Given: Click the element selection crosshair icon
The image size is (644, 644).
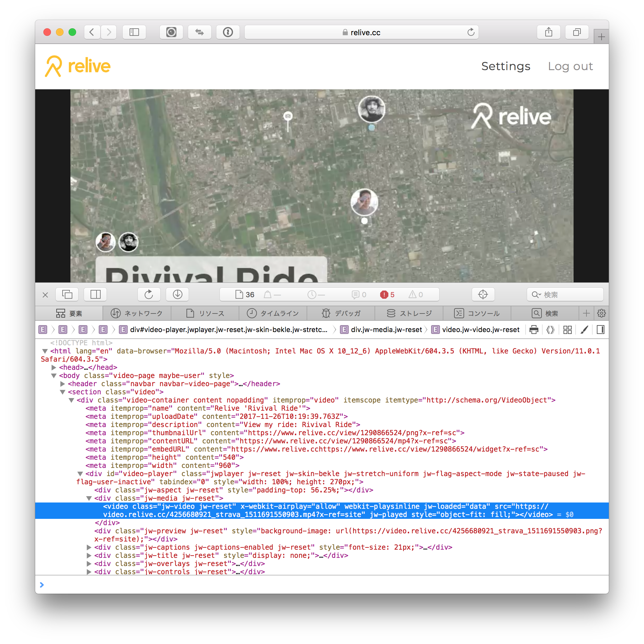Looking at the screenshot, I should pos(483,294).
